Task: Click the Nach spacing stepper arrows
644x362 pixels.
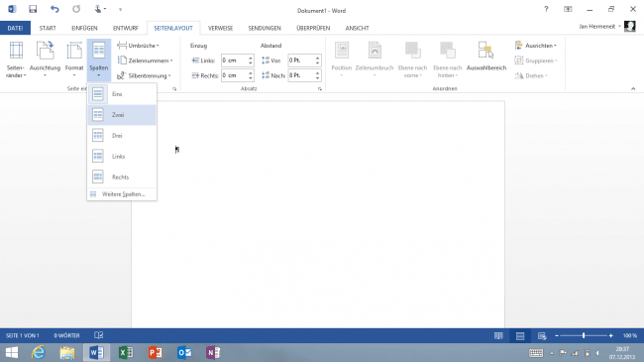Action: tap(317, 75)
